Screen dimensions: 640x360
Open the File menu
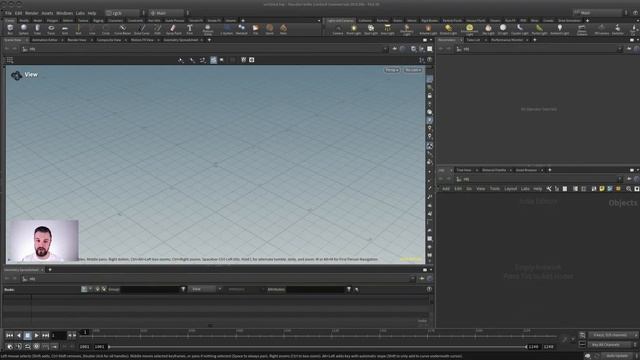point(8,13)
